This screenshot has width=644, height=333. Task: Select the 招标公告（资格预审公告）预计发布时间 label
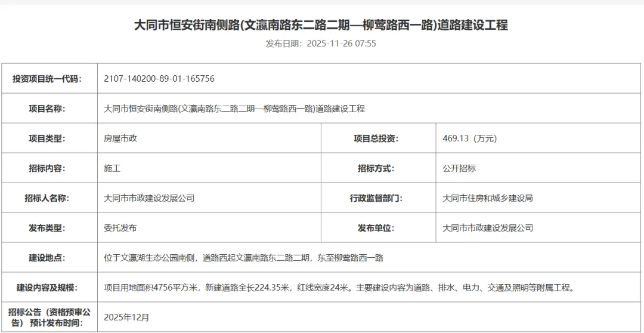pos(49,317)
